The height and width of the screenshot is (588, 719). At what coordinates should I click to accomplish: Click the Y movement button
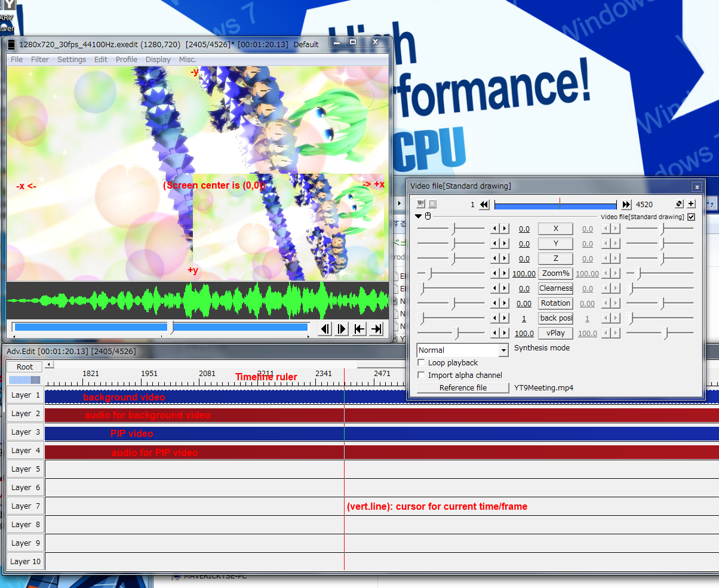(555, 244)
